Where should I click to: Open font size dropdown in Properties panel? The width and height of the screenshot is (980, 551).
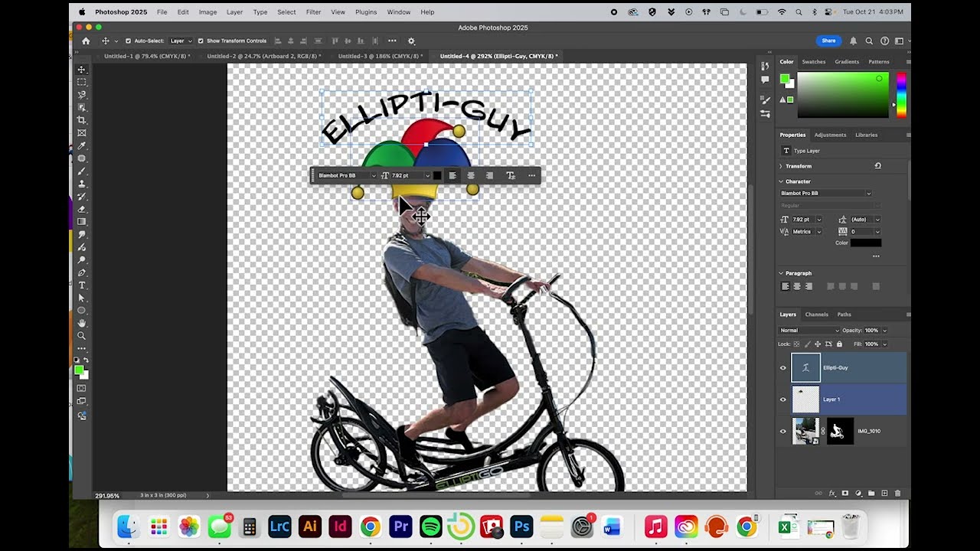pyautogui.click(x=818, y=220)
